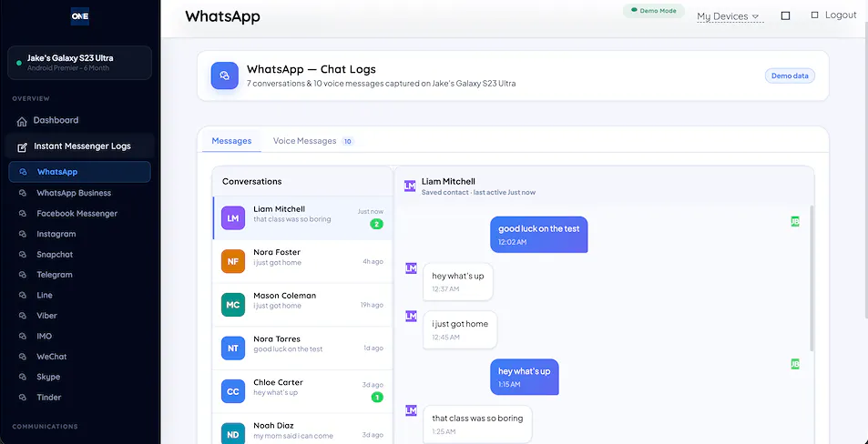Click the CC avatar for Chloe Carter
Image resolution: width=868 pixels, height=444 pixels.
coord(233,391)
